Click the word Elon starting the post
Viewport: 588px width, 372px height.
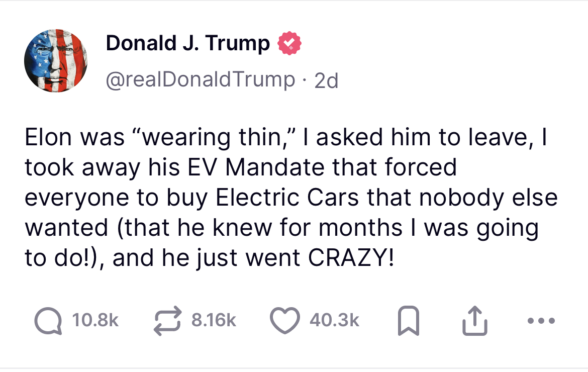tap(48, 137)
